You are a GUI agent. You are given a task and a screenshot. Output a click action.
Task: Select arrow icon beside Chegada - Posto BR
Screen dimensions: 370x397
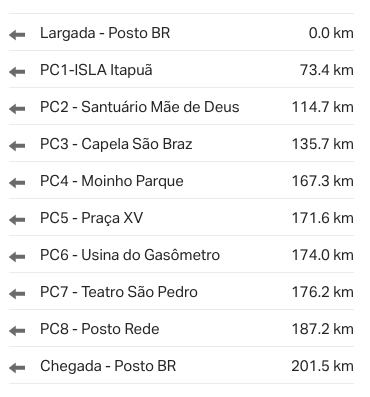coord(17,367)
